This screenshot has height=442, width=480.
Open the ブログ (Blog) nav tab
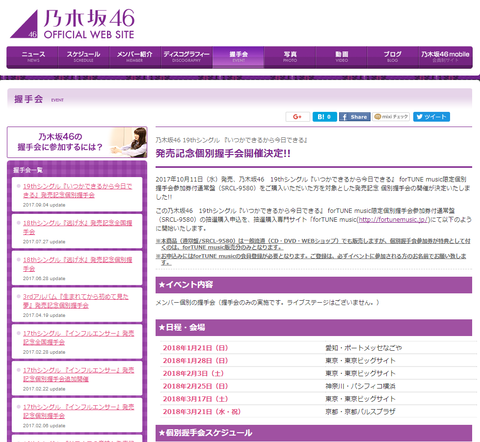393,57
